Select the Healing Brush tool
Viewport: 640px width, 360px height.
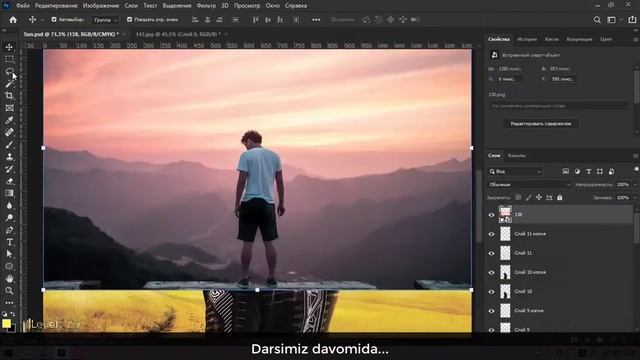pos(9,132)
